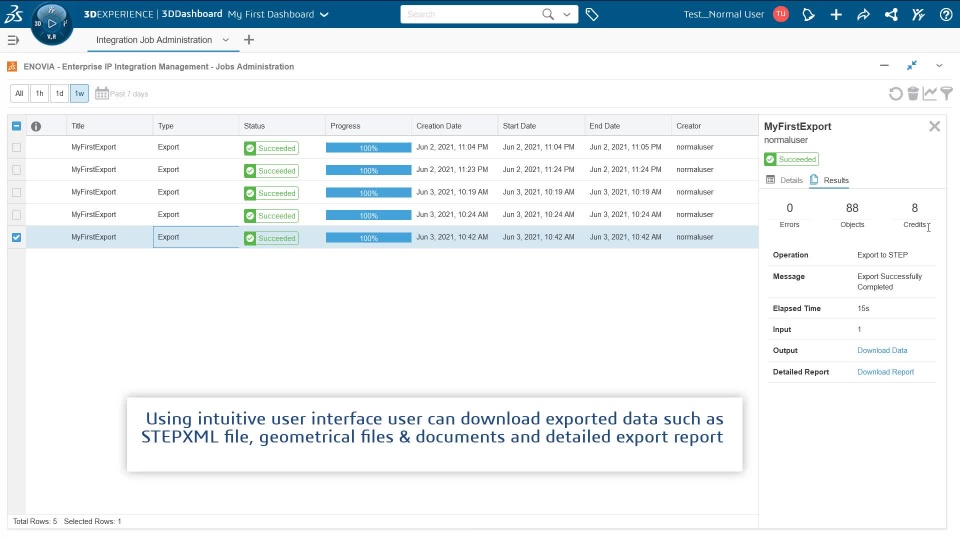
Task: Click the refresh jobs icon
Action: [896, 94]
